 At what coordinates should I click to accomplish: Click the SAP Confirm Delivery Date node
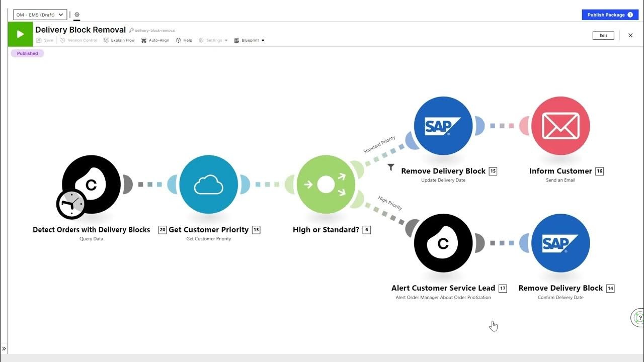pos(560,243)
